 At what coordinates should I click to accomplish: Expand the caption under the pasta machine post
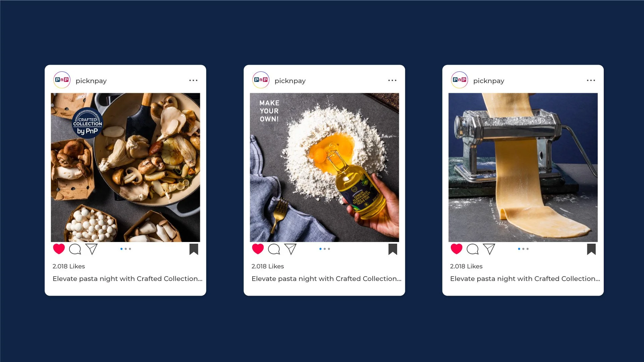point(525,279)
